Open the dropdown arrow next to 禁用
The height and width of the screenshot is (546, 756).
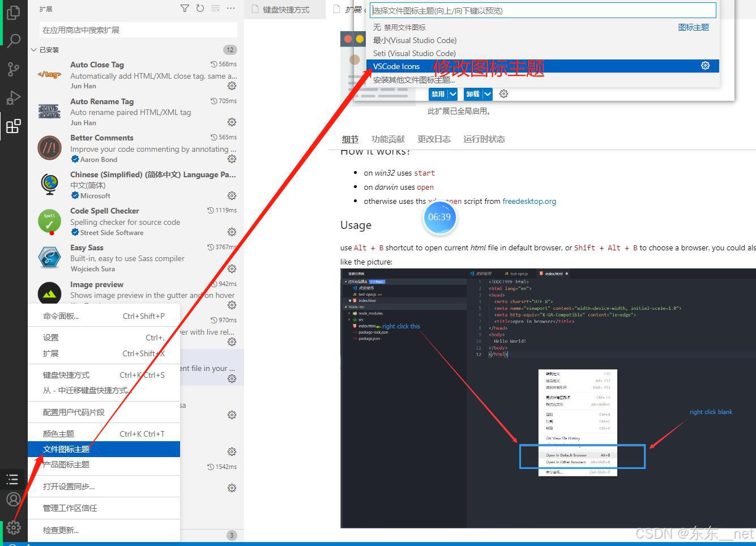(452, 94)
